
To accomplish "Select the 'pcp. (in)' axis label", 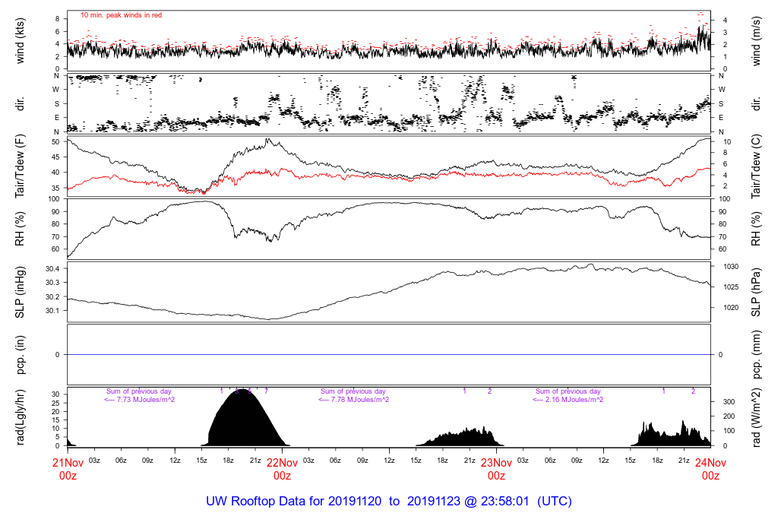I will 21,354.
